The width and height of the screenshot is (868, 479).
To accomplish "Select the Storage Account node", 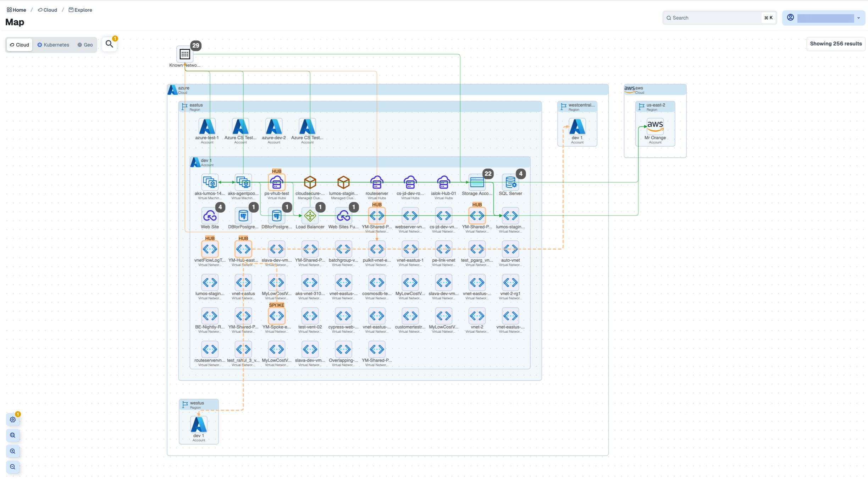I will tap(477, 183).
